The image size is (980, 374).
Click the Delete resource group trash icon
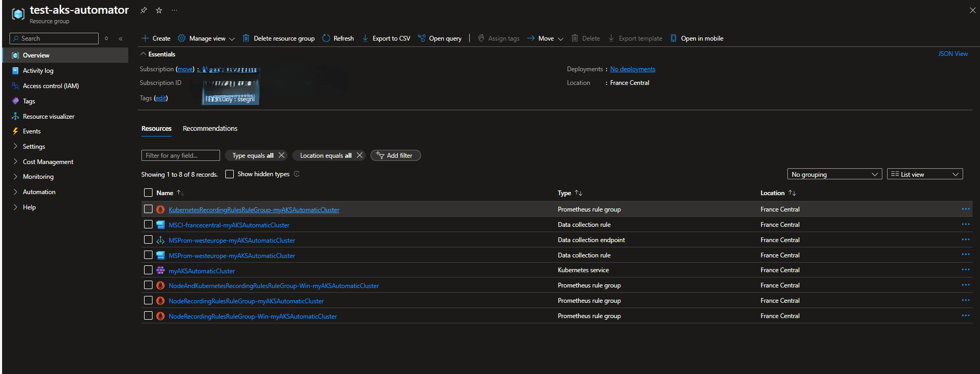point(246,38)
